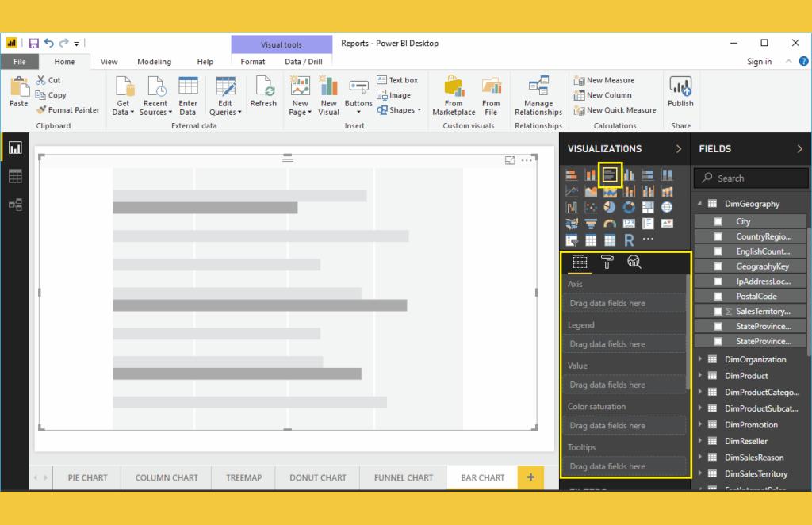Select the clustered bar chart visualization
812x525 pixels.
(x=610, y=174)
